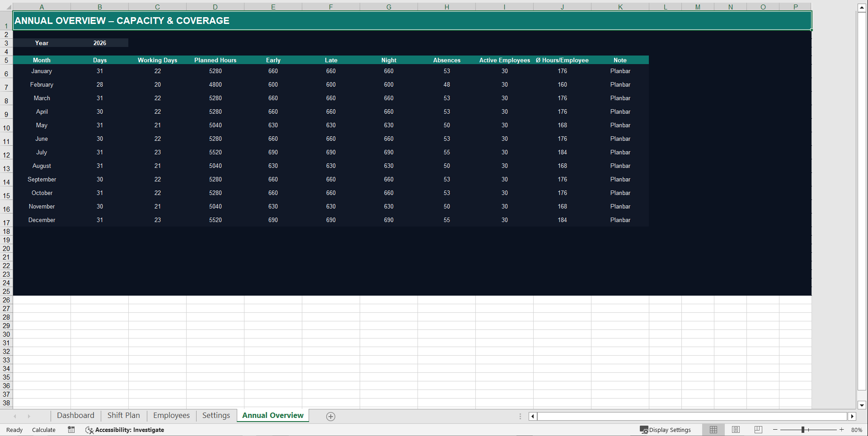Image resolution: width=868 pixels, height=436 pixels.
Task: Switch to Page Layout view
Action: pos(736,430)
